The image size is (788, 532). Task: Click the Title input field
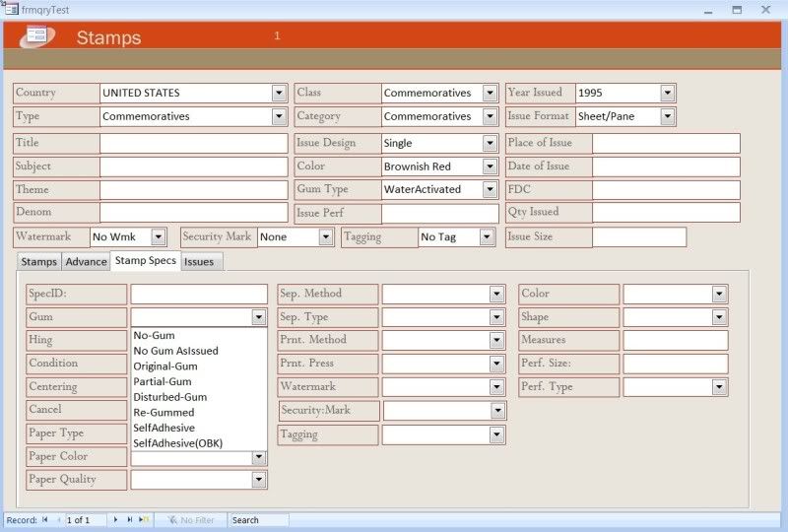tap(193, 143)
